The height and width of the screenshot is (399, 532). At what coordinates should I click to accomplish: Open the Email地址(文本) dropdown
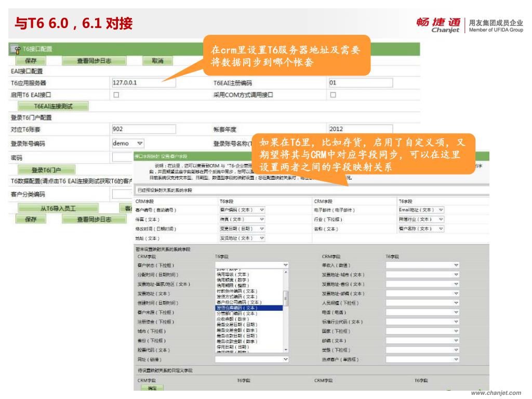tap(441, 210)
